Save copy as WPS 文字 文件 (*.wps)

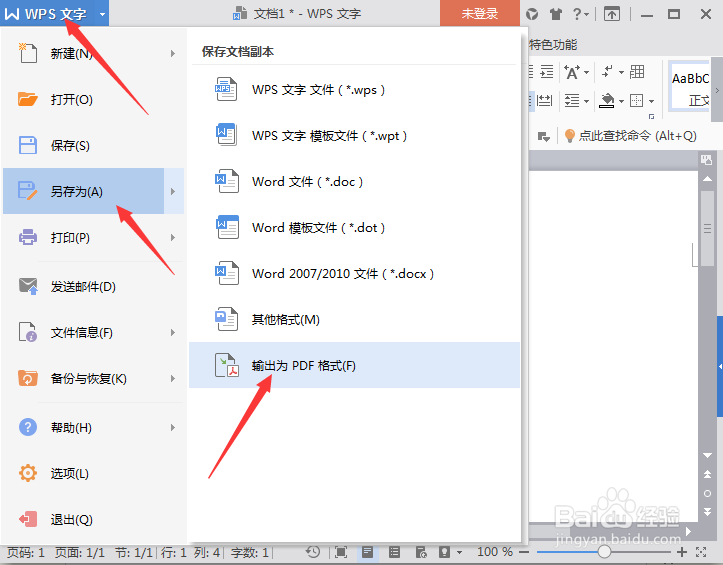(x=354, y=89)
